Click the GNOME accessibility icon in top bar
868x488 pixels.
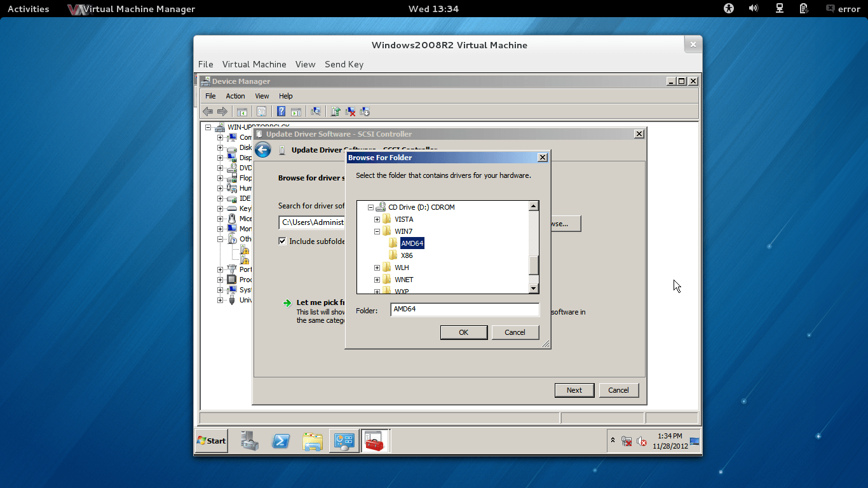click(728, 8)
